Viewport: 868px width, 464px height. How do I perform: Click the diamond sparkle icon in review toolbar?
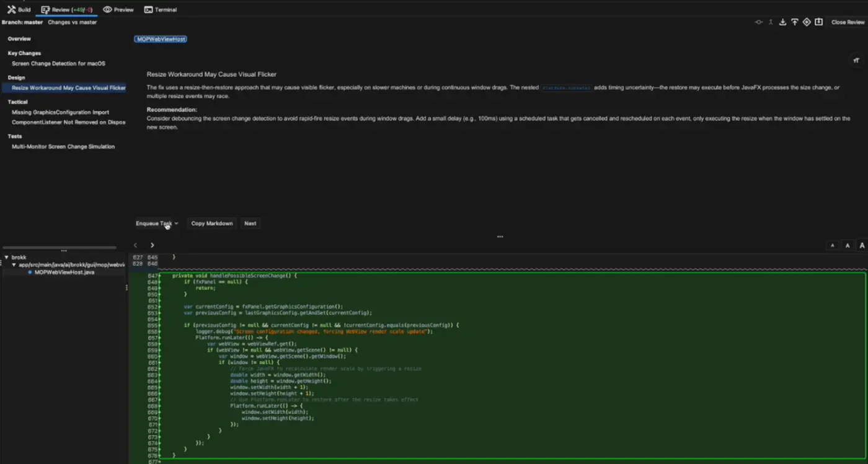[x=807, y=22]
